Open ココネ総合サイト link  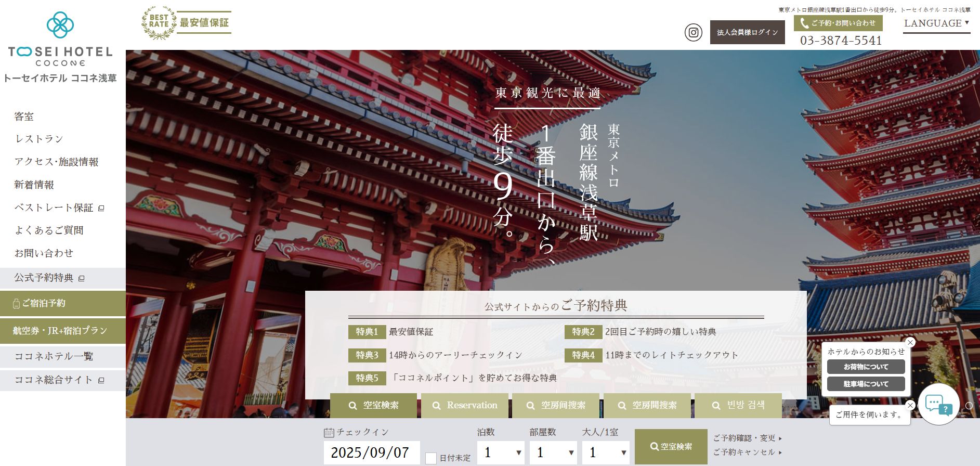click(63, 380)
